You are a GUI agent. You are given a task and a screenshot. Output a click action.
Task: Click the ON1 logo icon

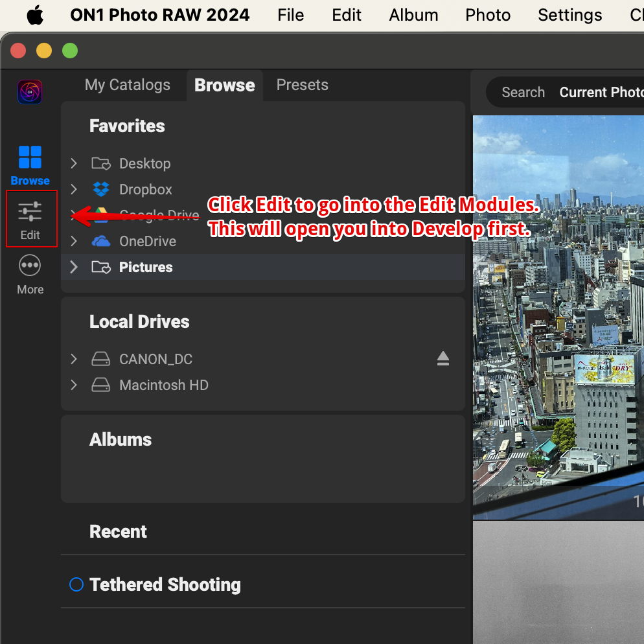pyautogui.click(x=30, y=92)
